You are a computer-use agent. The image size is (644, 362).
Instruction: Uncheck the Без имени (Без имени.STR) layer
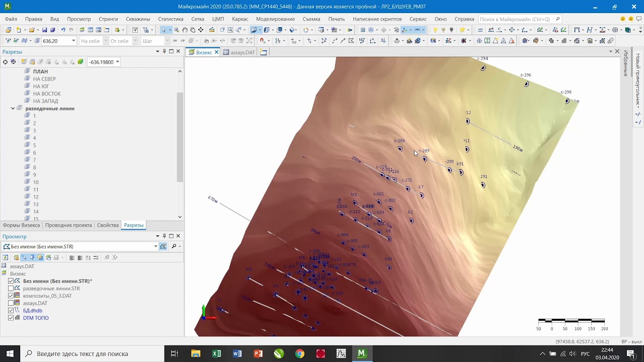pyautogui.click(x=11, y=281)
